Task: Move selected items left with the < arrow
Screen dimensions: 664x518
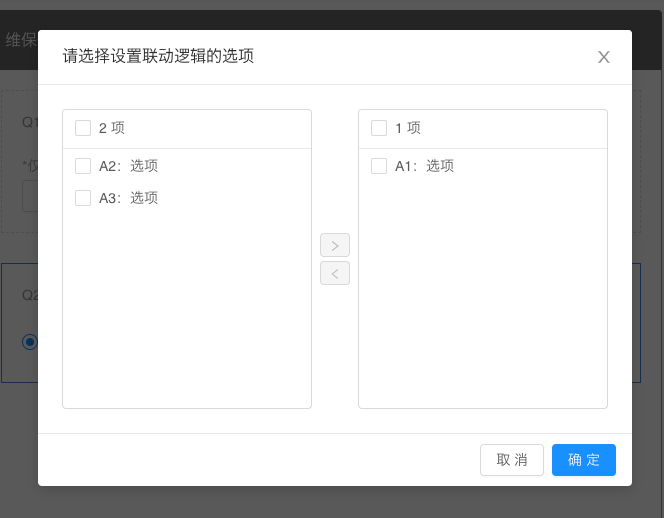Action: coord(335,273)
